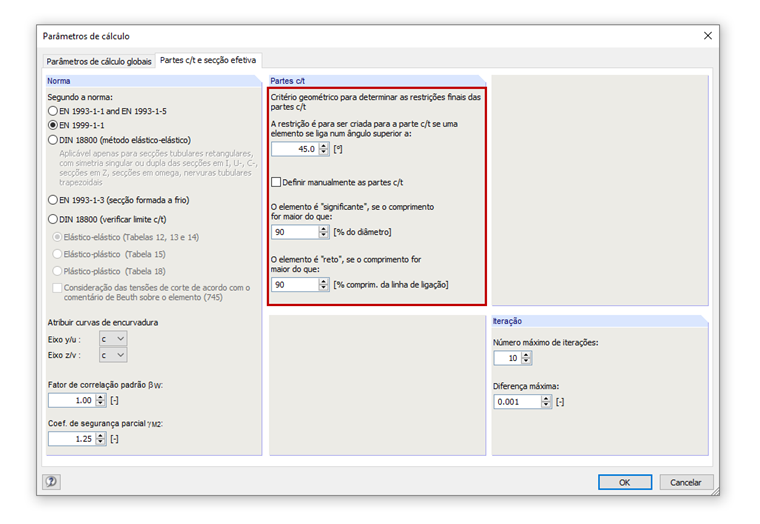Click the % do diâmetro field
760x524 pixels.
point(295,232)
